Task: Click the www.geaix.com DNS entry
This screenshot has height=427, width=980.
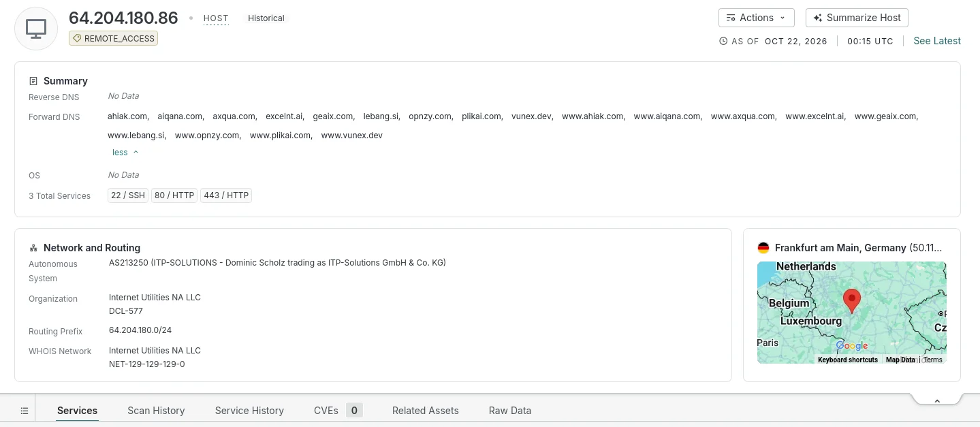Action: (886, 116)
